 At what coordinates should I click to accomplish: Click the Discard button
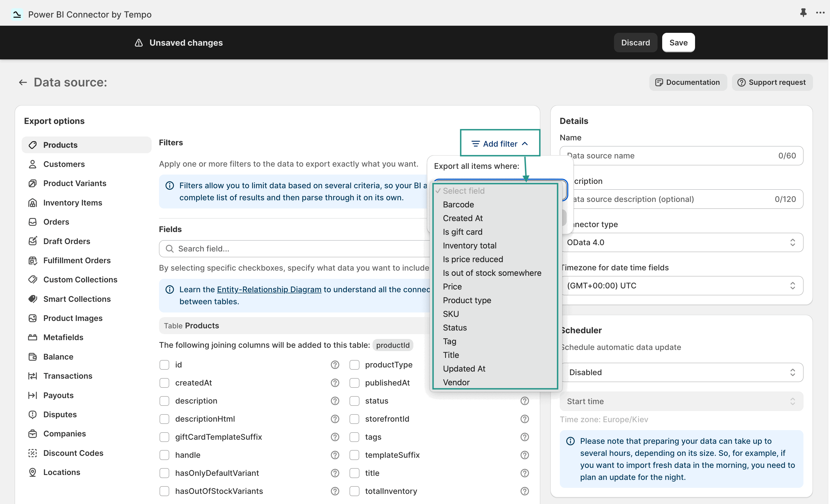(x=635, y=43)
